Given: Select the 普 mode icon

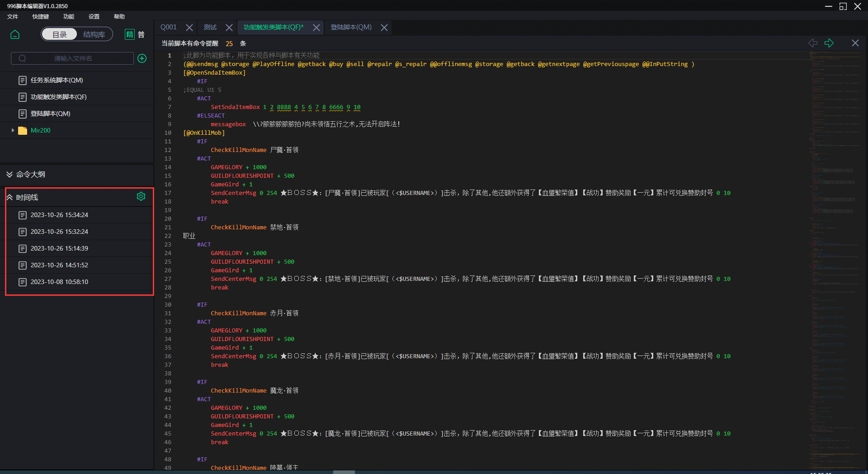Looking at the screenshot, I should (141, 34).
